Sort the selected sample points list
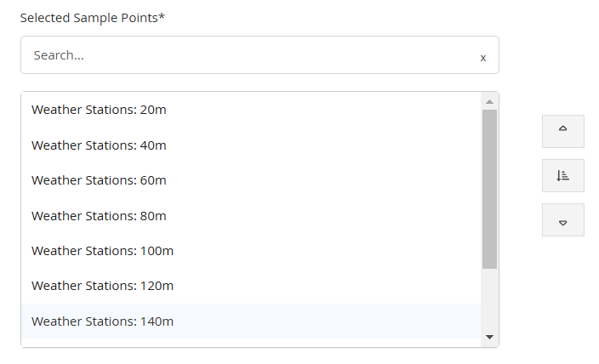The height and width of the screenshot is (364, 599). pyautogui.click(x=562, y=175)
